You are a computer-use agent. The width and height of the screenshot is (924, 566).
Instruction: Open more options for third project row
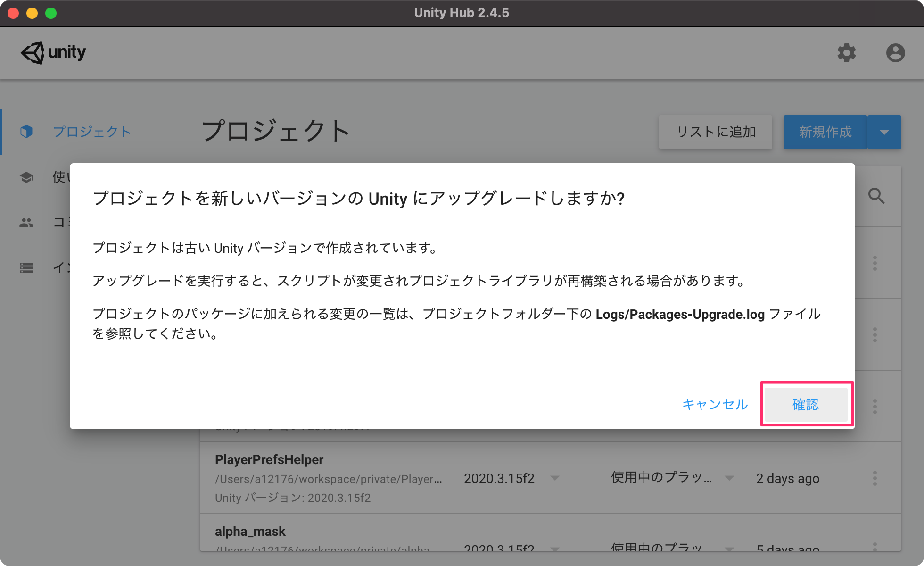pos(875,407)
